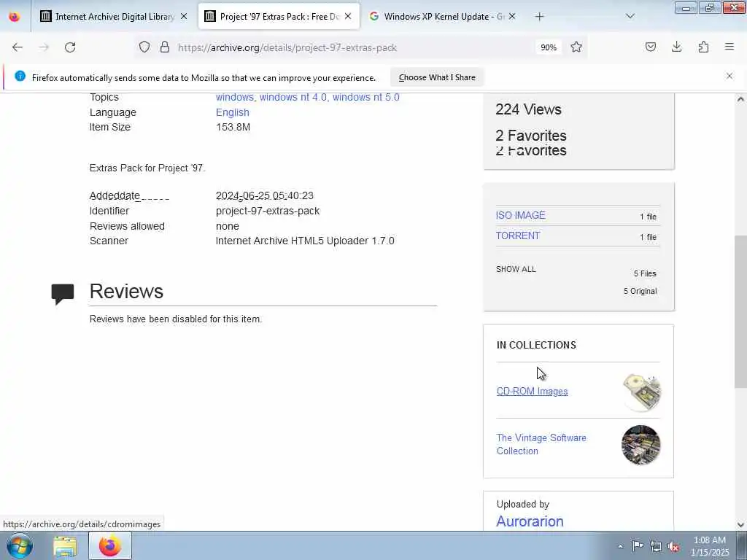Click the address bar URL field
747x560 pixels.
pyautogui.click(x=352, y=47)
